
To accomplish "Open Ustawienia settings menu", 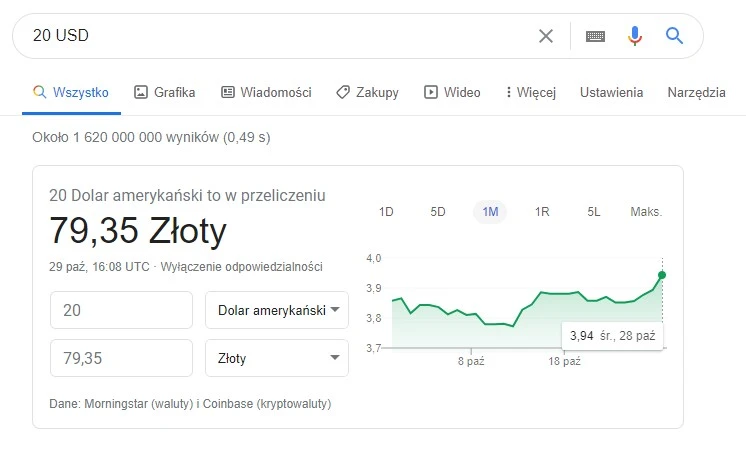I will tap(611, 93).
